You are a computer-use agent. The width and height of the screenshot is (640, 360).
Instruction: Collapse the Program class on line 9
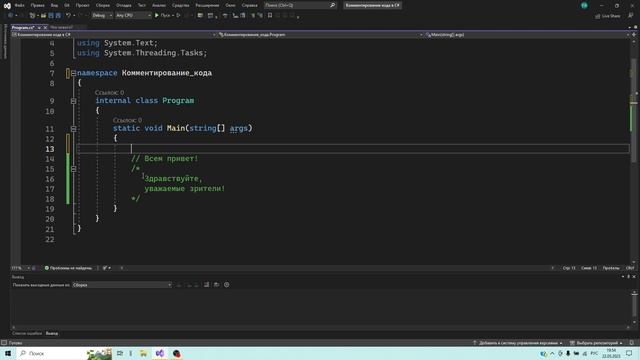(x=73, y=101)
